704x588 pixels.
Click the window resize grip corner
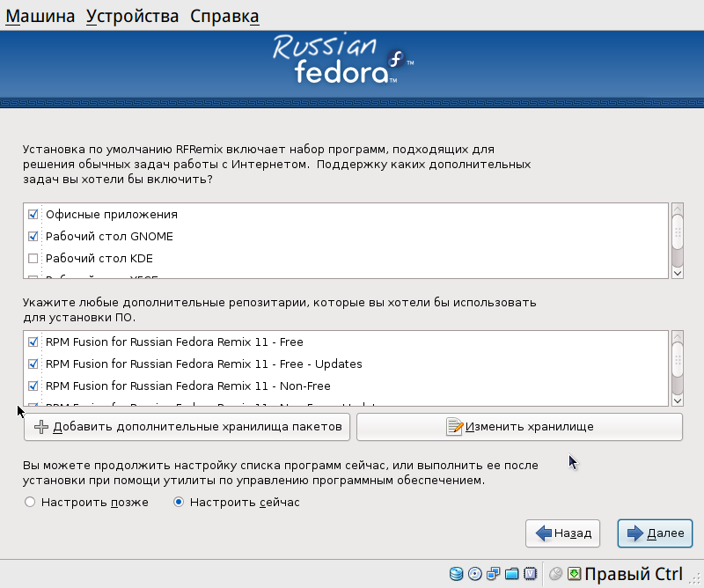(x=697, y=580)
